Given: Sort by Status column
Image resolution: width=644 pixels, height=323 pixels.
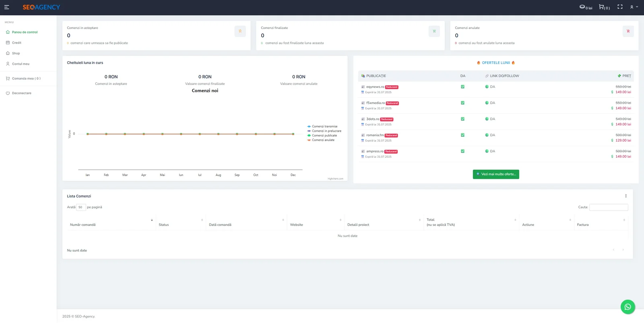Looking at the screenshot, I should point(181,222).
